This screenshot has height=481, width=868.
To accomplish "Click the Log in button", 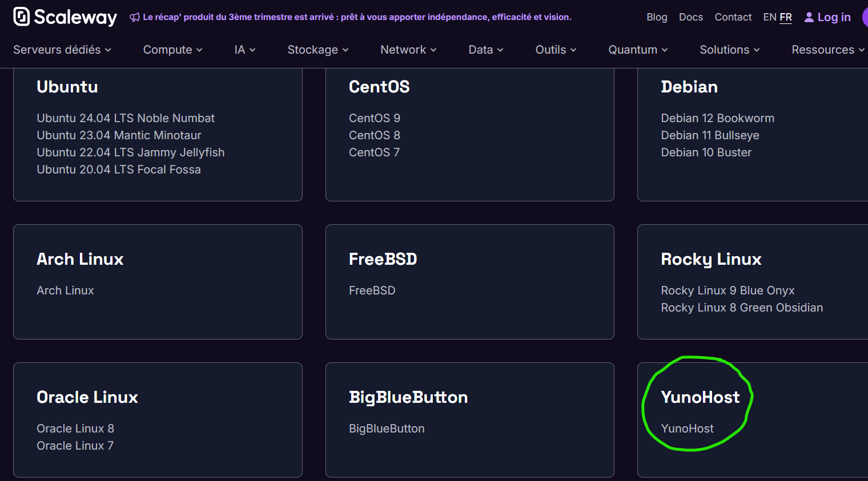I will click(833, 17).
